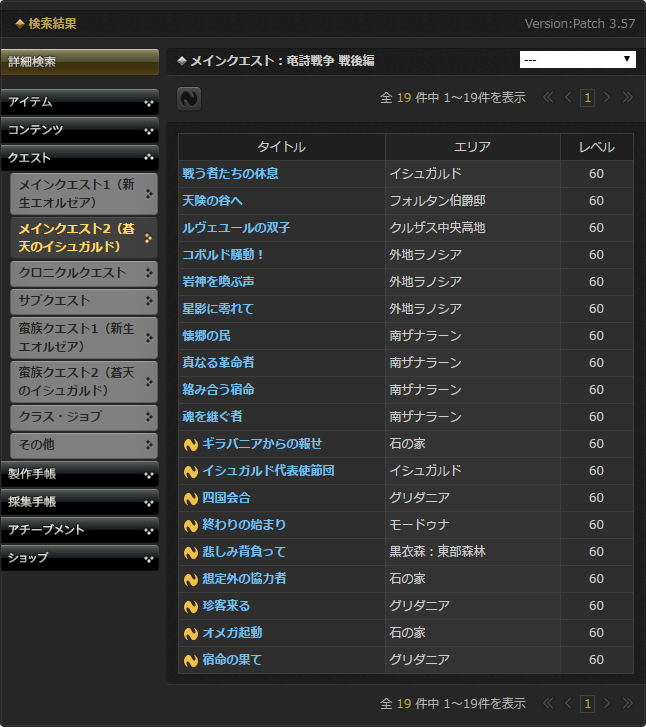Select クロニクルクエスト submenu item
The width and height of the screenshot is (646, 727).
click(84, 273)
